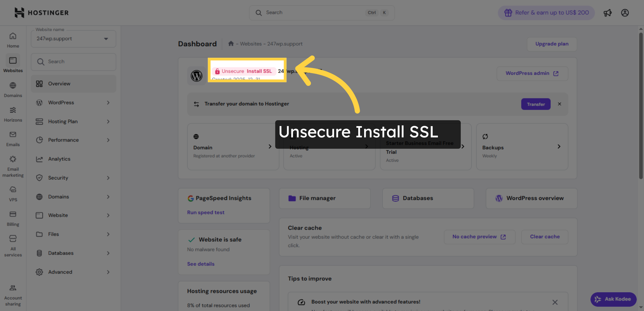This screenshot has height=311, width=644.
Task: Switch to the Overview menu item
Action: point(73,83)
